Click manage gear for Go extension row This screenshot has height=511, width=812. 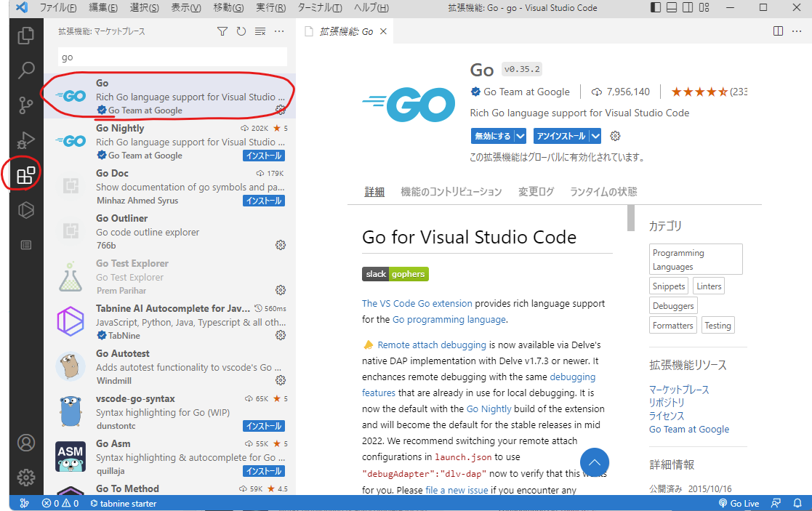click(x=280, y=110)
